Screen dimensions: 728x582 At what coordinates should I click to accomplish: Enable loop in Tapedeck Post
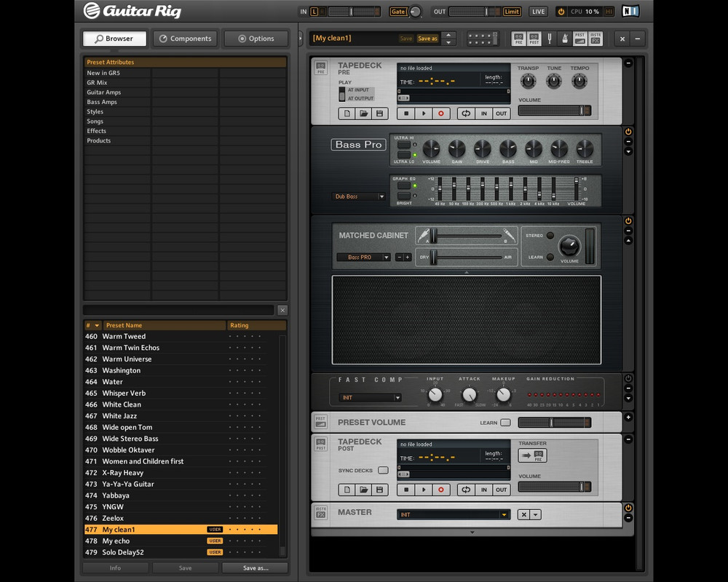(x=466, y=490)
